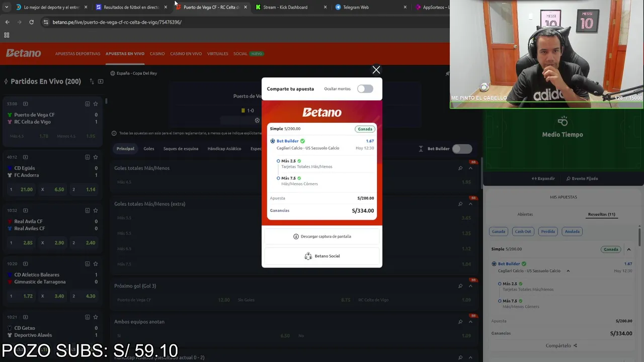Open stats icon for Puerto de Vega match

87,104
